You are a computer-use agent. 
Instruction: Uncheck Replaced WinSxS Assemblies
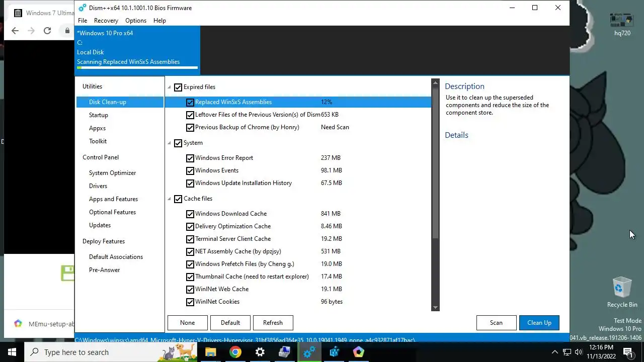point(190,102)
